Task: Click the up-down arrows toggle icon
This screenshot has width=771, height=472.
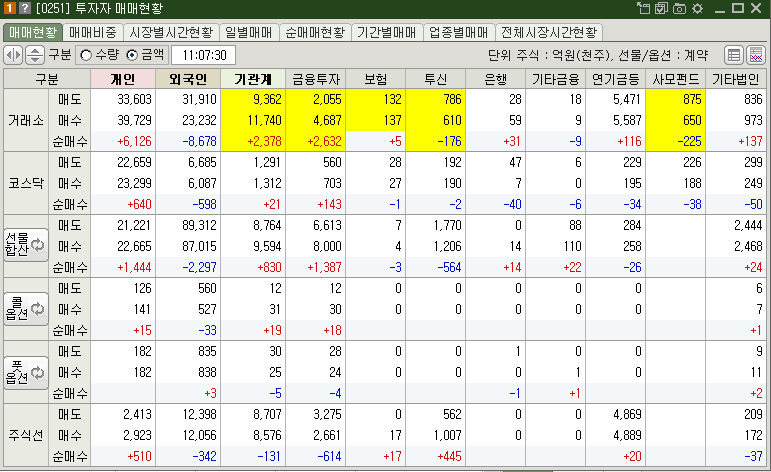Action: tap(34, 55)
